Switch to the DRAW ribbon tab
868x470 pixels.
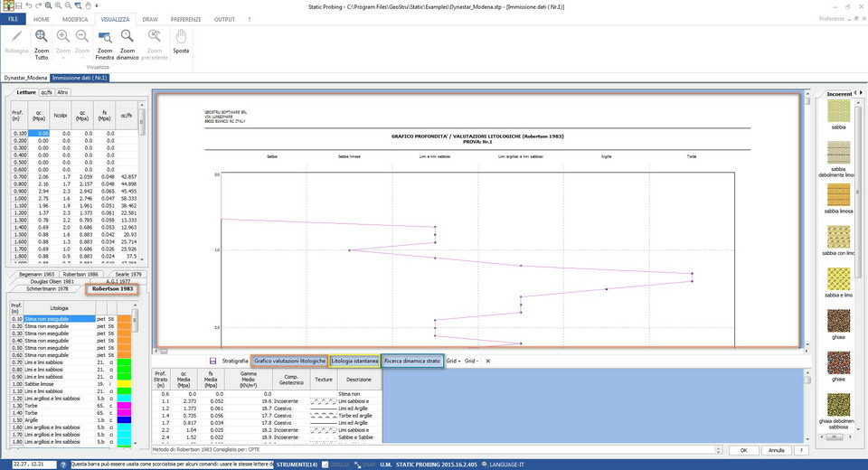coord(150,19)
